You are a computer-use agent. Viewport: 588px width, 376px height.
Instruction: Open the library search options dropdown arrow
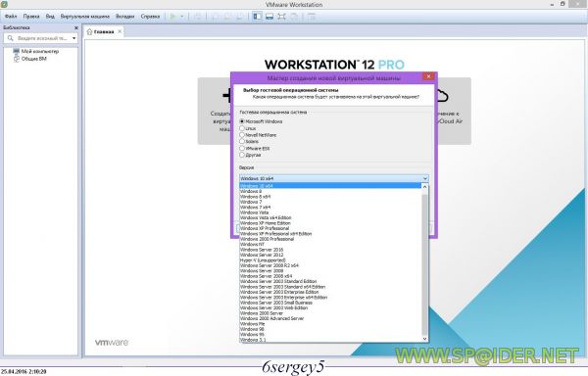73,38
